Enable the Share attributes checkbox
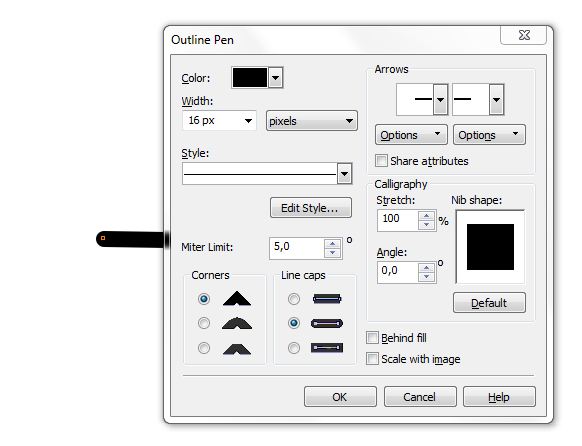This screenshot has height=446, width=582. point(381,161)
